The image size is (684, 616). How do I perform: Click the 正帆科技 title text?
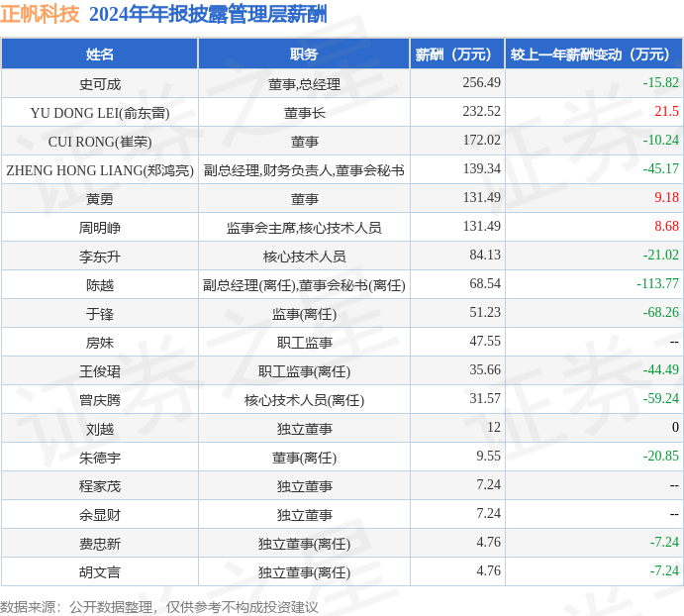(x=40, y=14)
